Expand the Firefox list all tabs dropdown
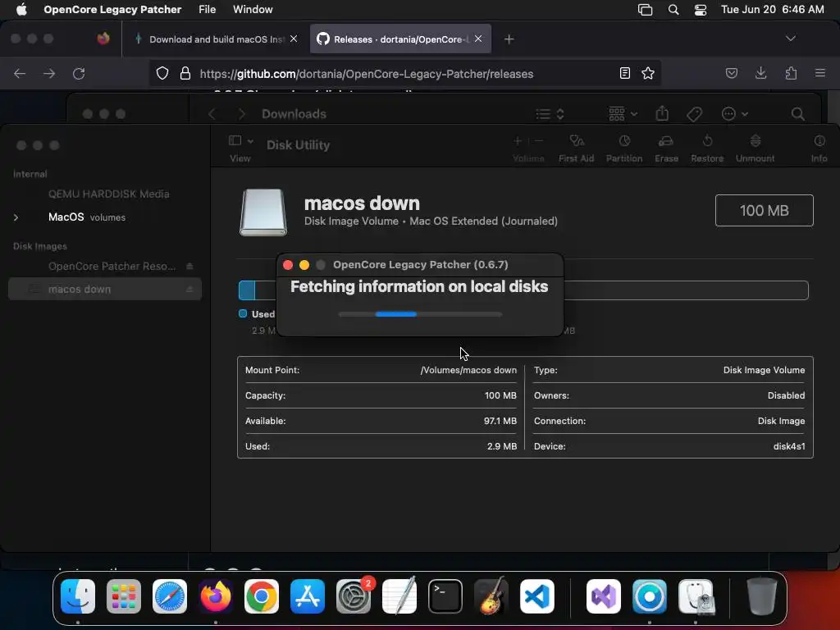840x630 pixels. (x=790, y=39)
